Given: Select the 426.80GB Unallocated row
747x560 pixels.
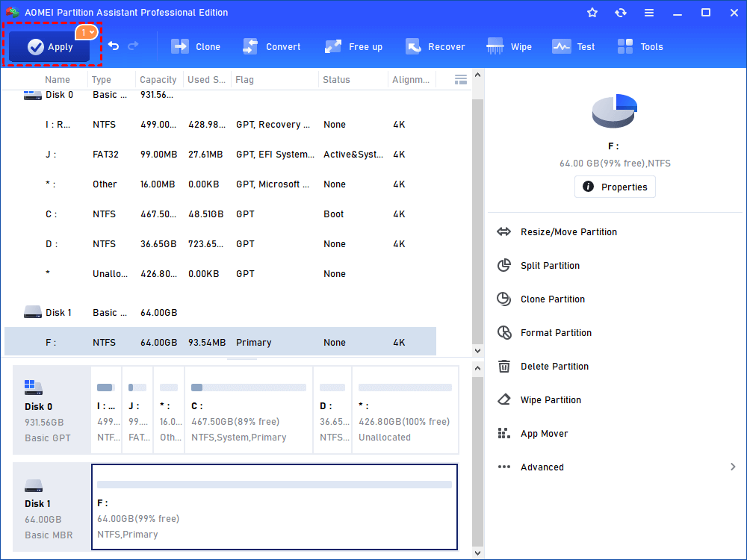Looking at the screenshot, I should [220, 274].
